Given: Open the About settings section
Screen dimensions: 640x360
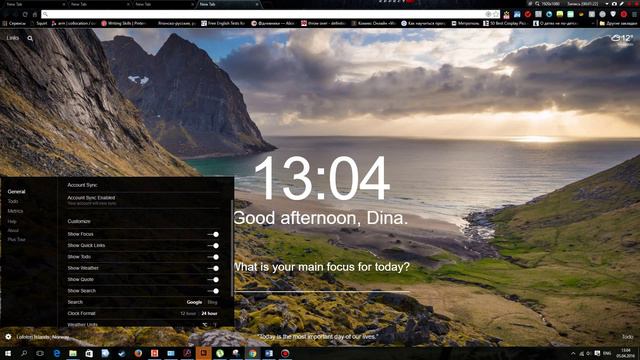Looking at the screenshot, I should (x=13, y=230).
